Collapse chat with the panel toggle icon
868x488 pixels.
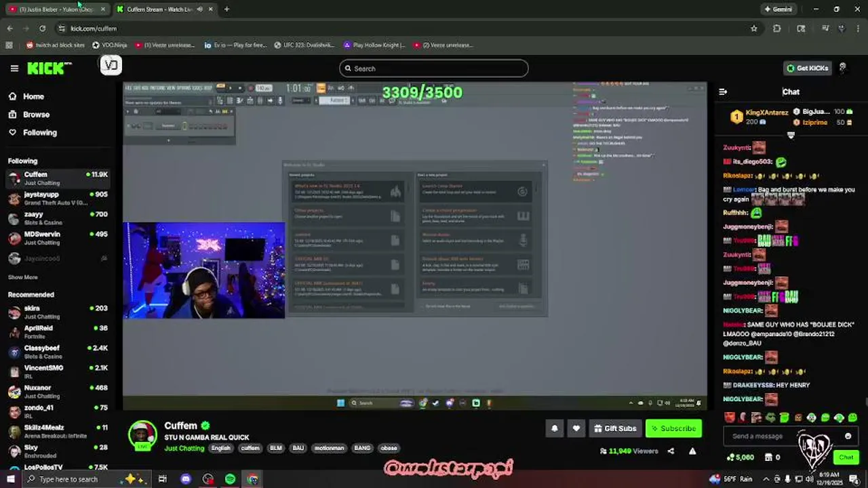point(723,92)
